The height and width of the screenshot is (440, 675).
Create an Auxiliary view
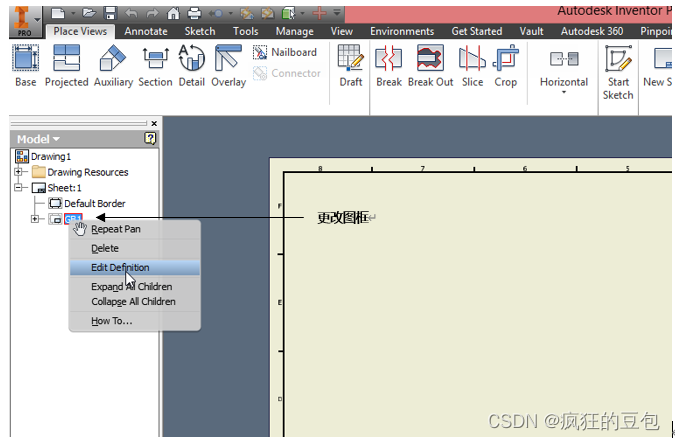pyautogui.click(x=113, y=66)
